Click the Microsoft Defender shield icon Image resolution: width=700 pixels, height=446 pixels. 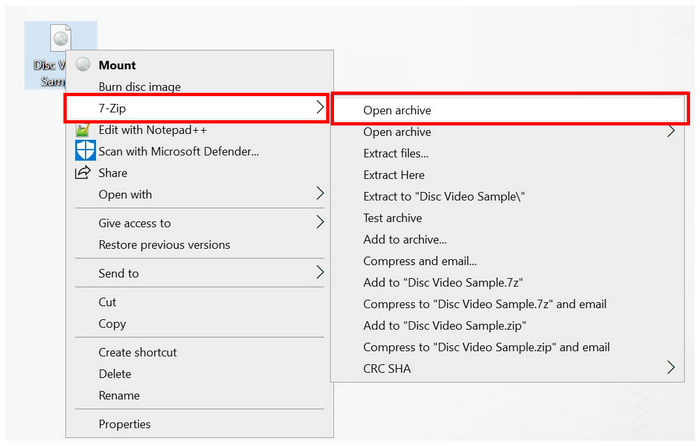click(x=84, y=151)
